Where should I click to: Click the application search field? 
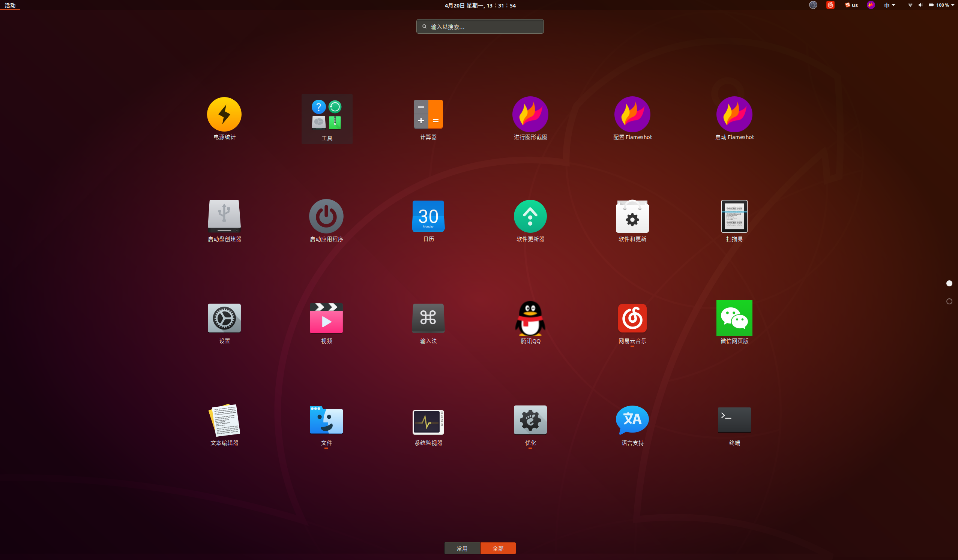click(x=480, y=27)
